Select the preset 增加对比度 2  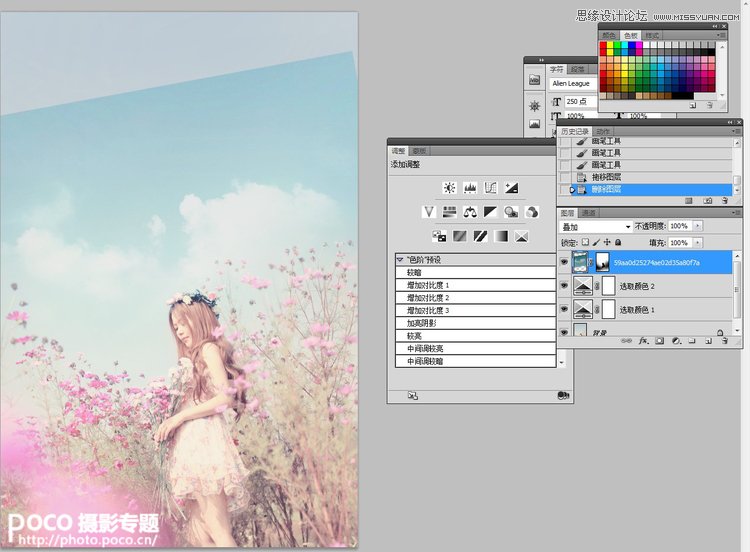476,298
